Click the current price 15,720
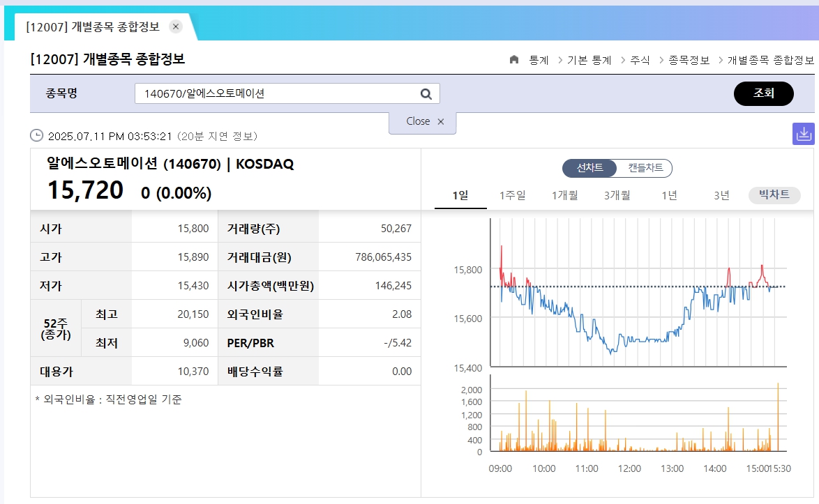 (x=85, y=190)
